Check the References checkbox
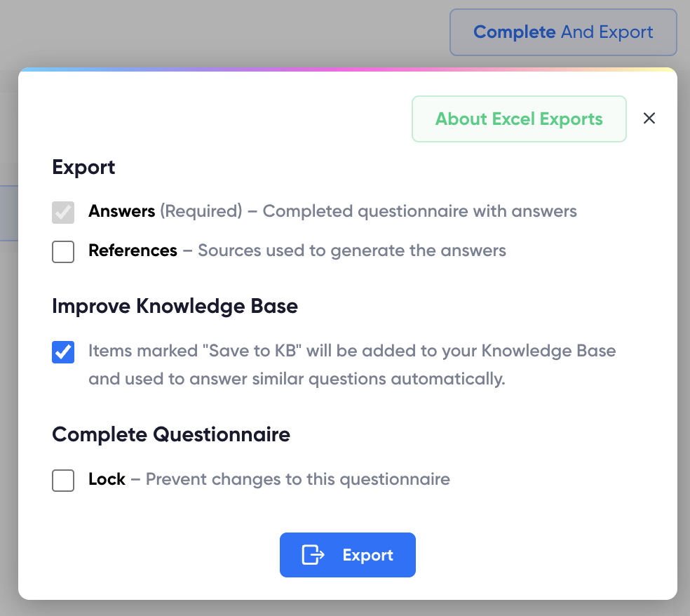 [63, 252]
